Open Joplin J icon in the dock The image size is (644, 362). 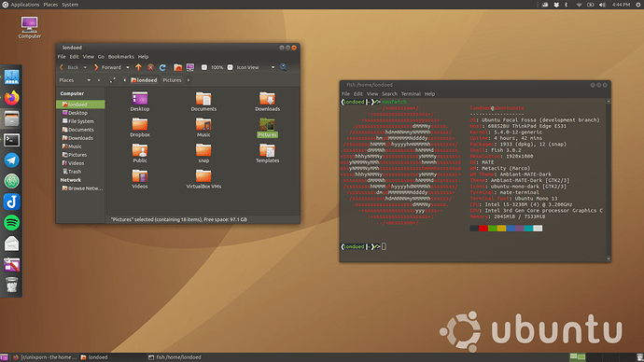[x=11, y=202]
